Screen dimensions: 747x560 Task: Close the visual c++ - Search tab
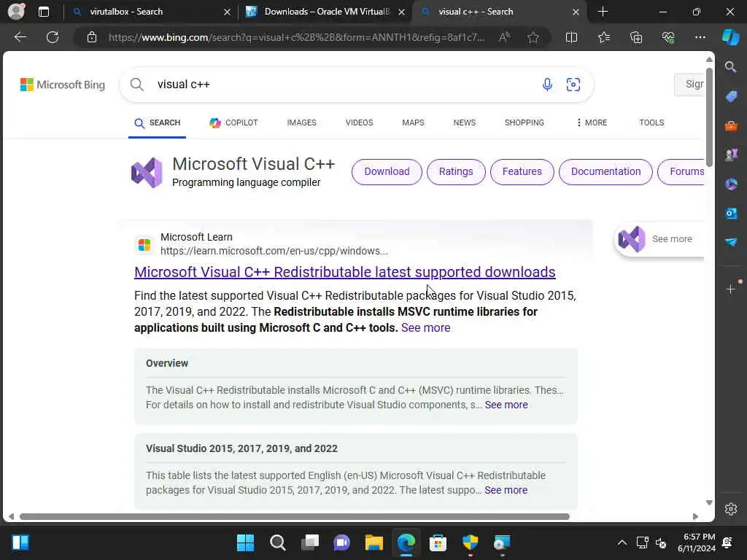pyautogui.click(x=576, y=12)
